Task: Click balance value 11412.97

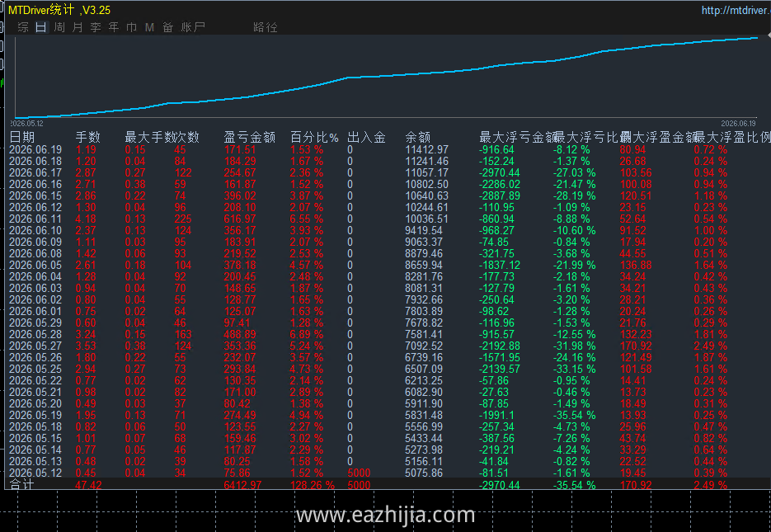Action: [427, 149]
